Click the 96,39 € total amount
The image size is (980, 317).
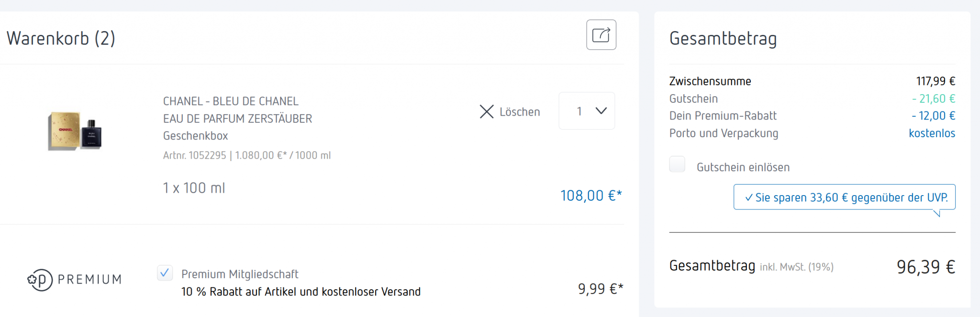925,267
